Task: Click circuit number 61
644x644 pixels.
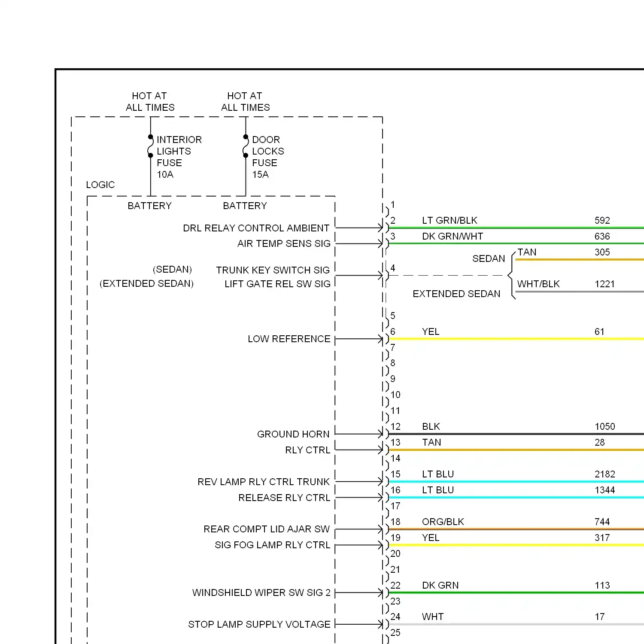Action: 599,331
